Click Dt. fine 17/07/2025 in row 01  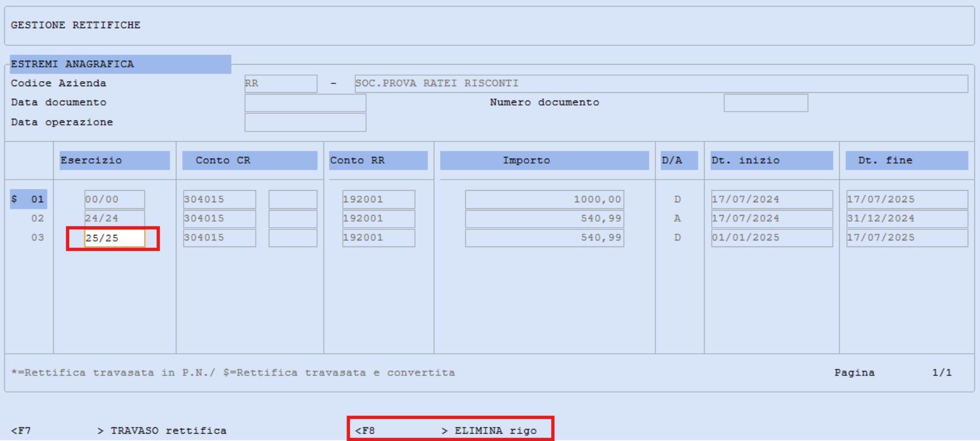[x=907, y=200]
